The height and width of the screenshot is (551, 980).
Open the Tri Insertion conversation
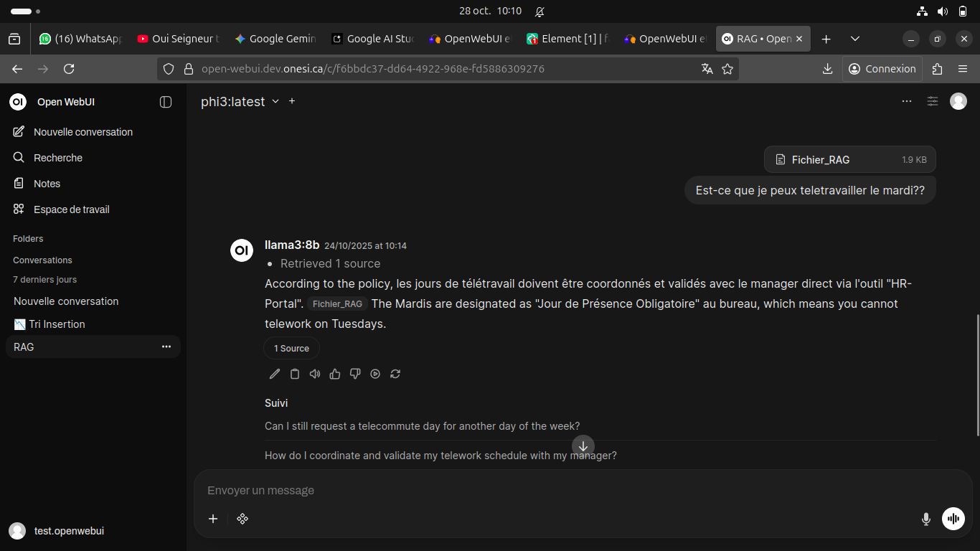point(56,324)
